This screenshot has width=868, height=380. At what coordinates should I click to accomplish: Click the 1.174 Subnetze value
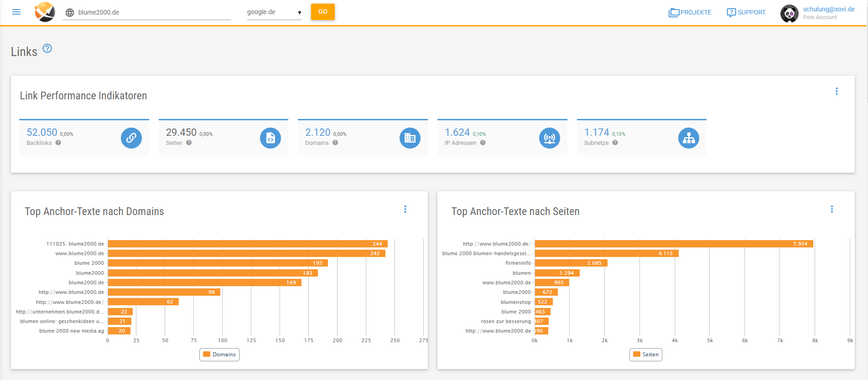click(x=597, y=132)
